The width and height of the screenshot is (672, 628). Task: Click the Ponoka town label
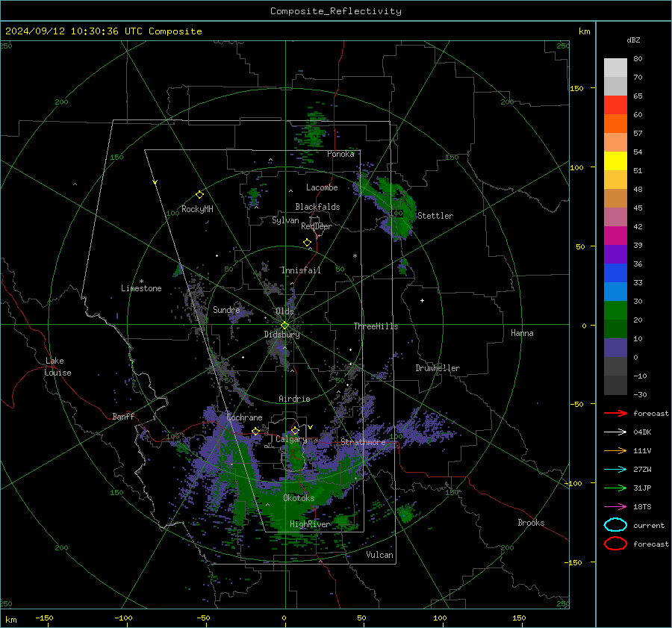[340, 154]
